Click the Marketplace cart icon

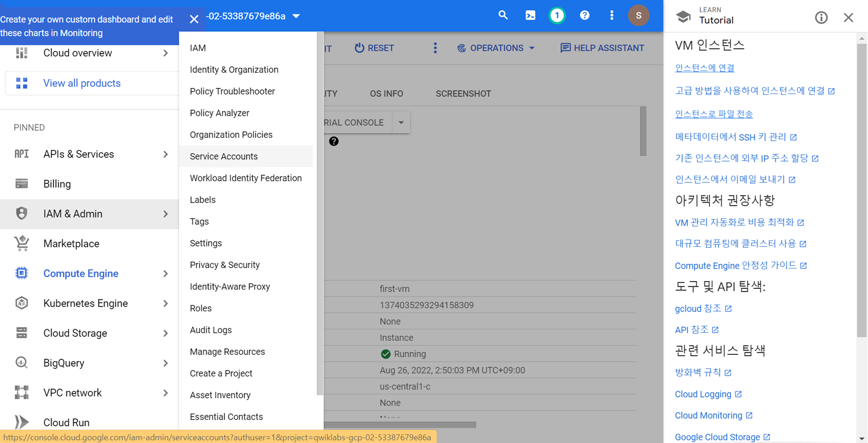[22, 243]
